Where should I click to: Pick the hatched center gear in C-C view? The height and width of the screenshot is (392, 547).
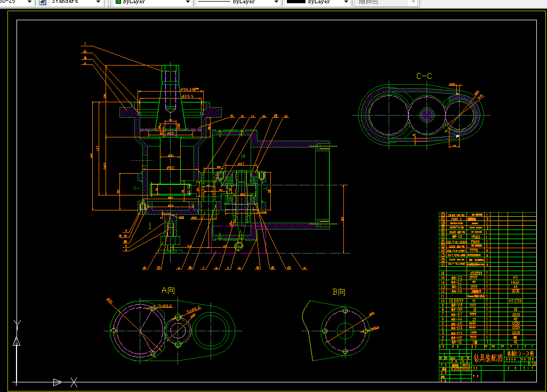tap(427, 115)
